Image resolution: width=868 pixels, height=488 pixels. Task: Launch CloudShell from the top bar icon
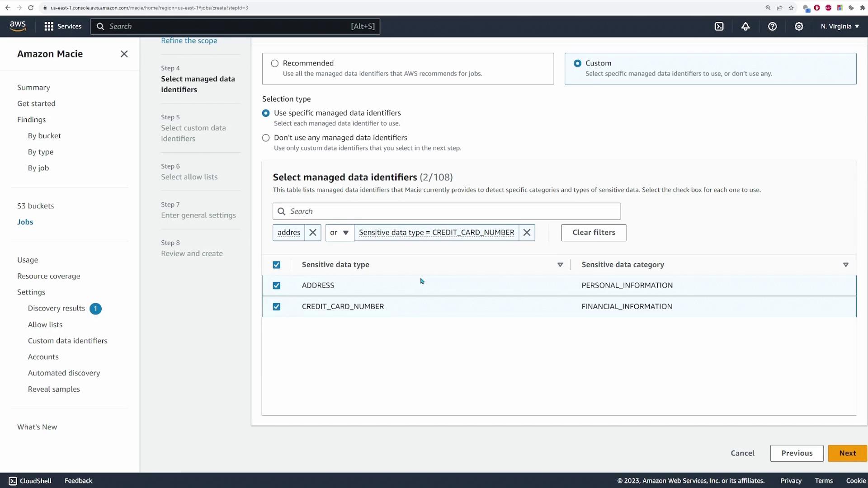(x=719, y=26)
